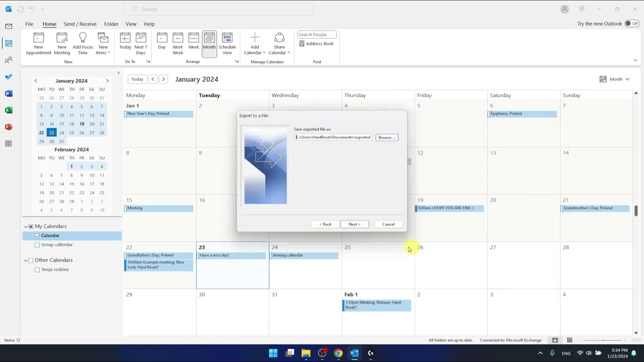Open the People module in sidebar
This screenshot has width=644, height=362.
coord(9,60)
